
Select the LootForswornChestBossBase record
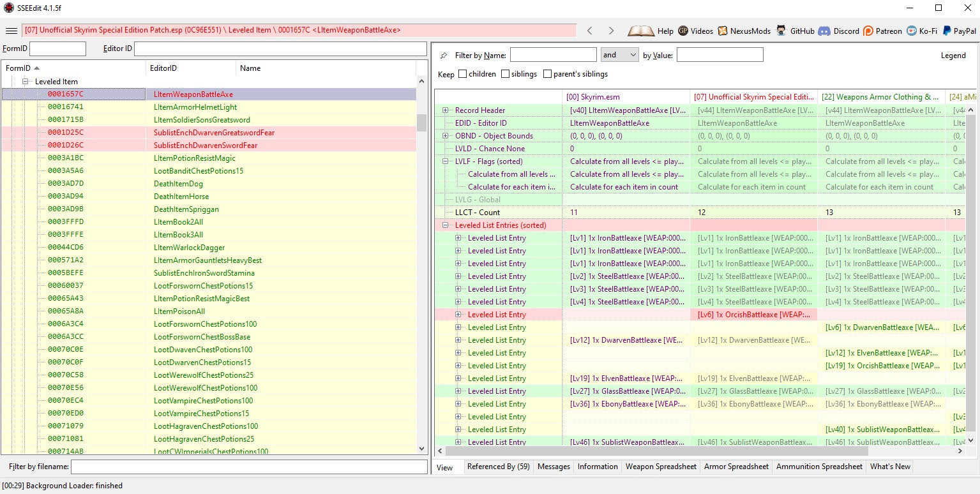[x=209, y=337]
